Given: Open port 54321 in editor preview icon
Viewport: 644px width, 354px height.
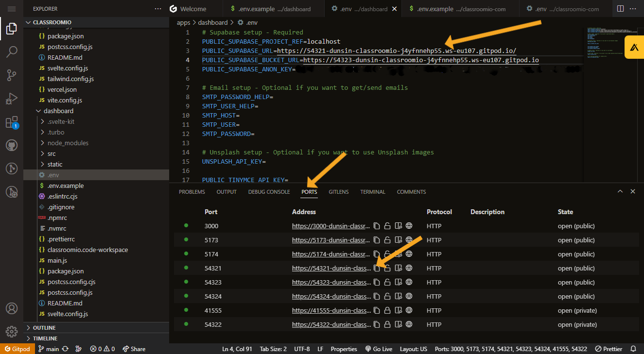Looking at the screenshot, I should (x=399, y=268).
